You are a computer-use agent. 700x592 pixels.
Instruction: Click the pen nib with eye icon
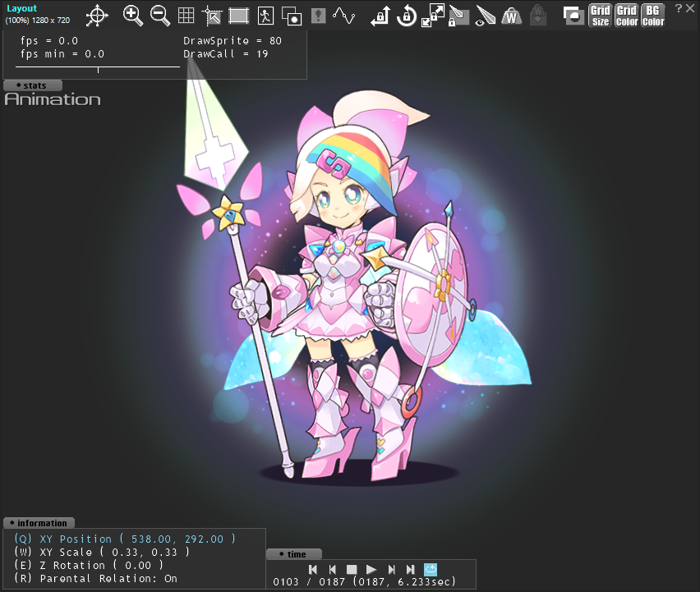[x=486, y=16]
